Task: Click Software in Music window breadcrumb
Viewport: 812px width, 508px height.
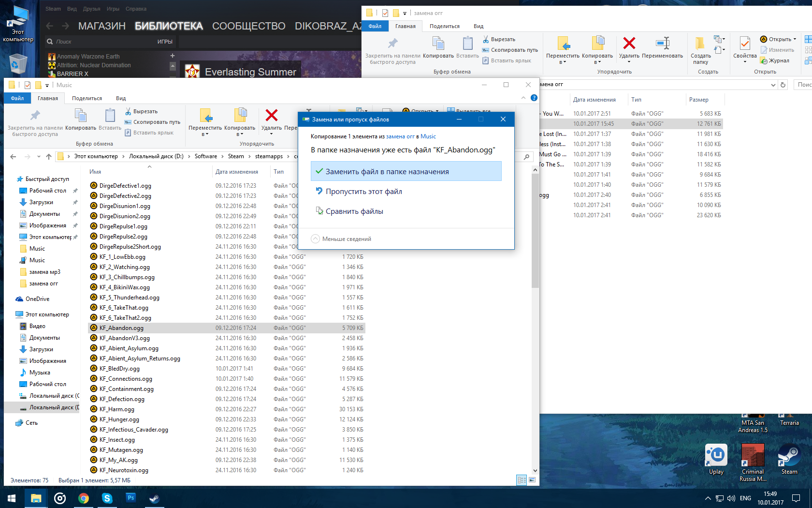Action: [206, 156]
